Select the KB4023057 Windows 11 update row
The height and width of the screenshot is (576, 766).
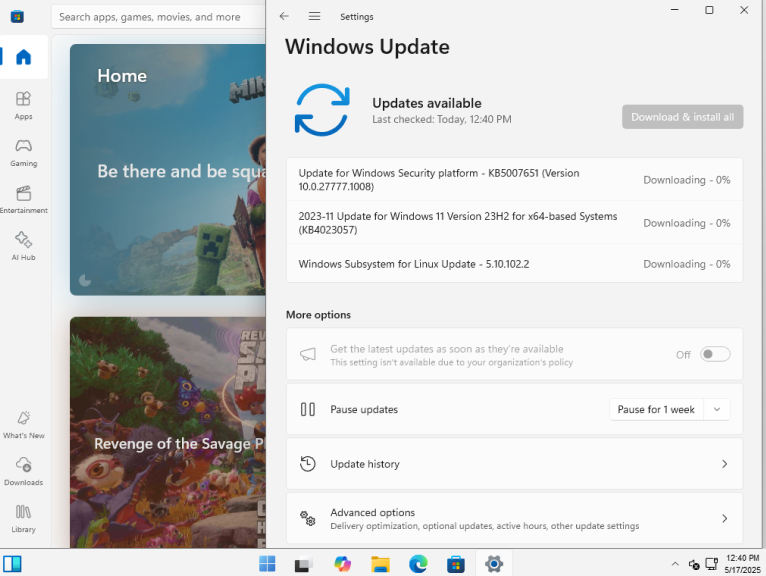[x=514, y=223]
